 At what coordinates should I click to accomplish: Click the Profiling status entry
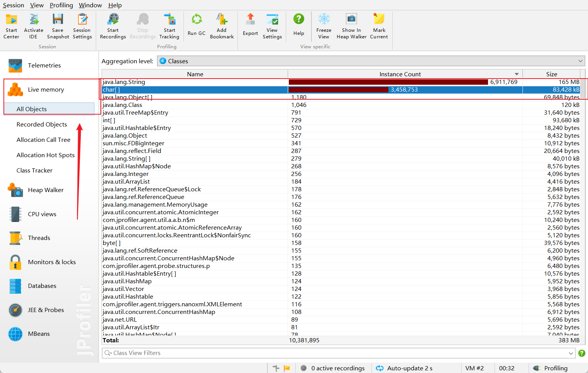click(x=551, y=368)
